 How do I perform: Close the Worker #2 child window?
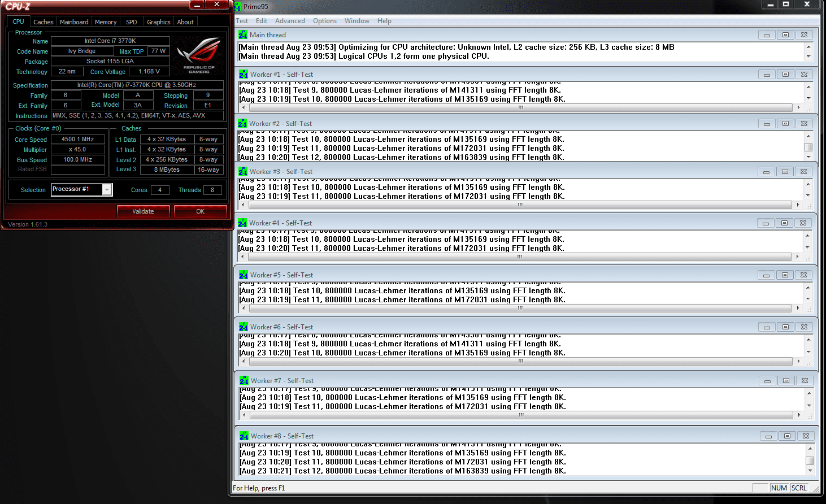pyautogui.click(x=804, y=124)
